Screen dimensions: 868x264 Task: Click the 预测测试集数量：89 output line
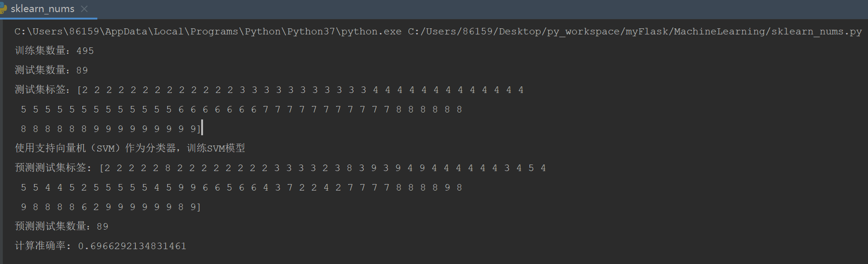[x=61, y=226]
